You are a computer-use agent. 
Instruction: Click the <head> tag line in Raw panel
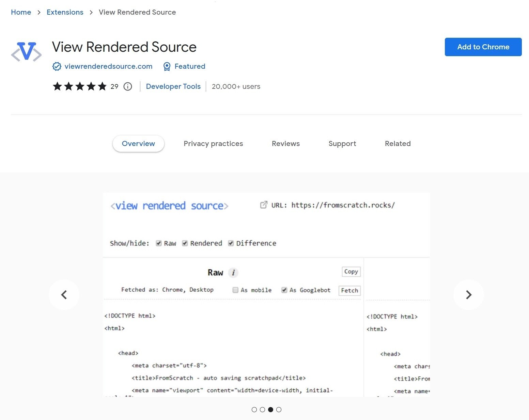pos(128,353)
